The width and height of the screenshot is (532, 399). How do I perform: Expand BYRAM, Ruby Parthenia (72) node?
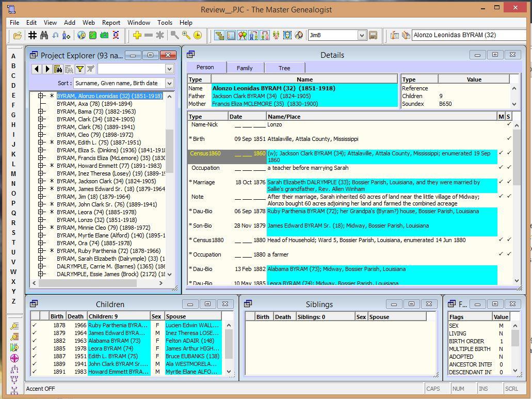41,251
